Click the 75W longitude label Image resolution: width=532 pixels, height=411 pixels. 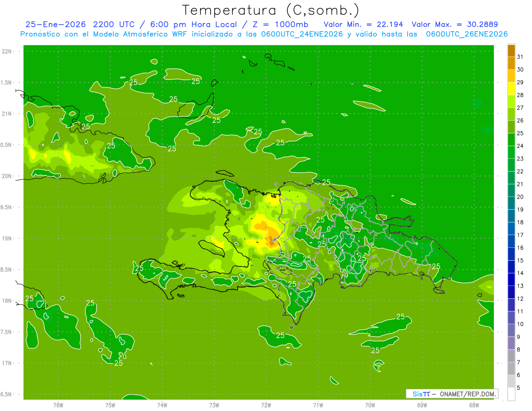click(110, 405)
